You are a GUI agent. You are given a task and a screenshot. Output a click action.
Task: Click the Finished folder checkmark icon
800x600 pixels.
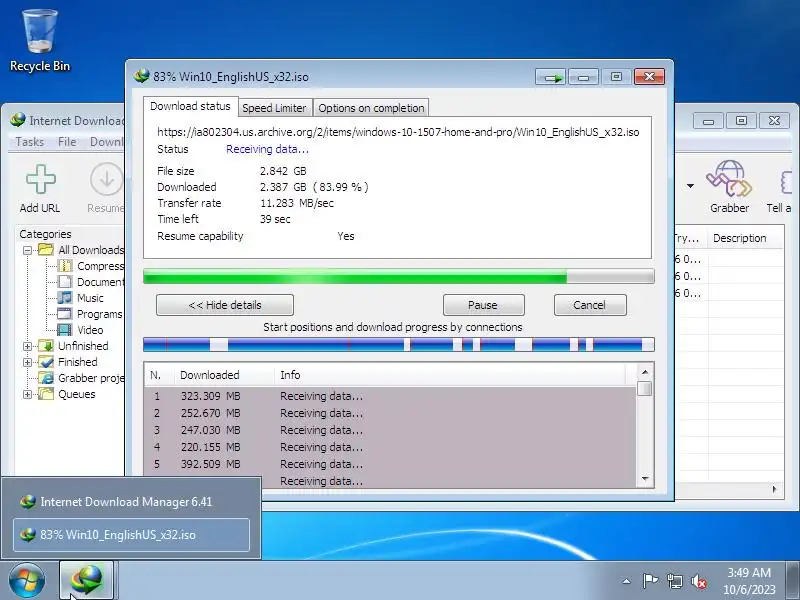coord(46,362)
